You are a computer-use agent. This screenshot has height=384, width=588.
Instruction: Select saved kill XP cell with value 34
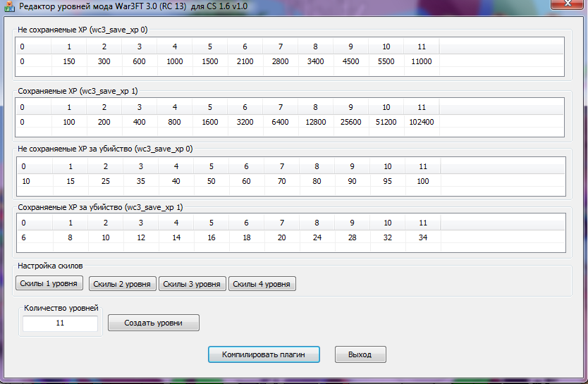pos(423,237)
